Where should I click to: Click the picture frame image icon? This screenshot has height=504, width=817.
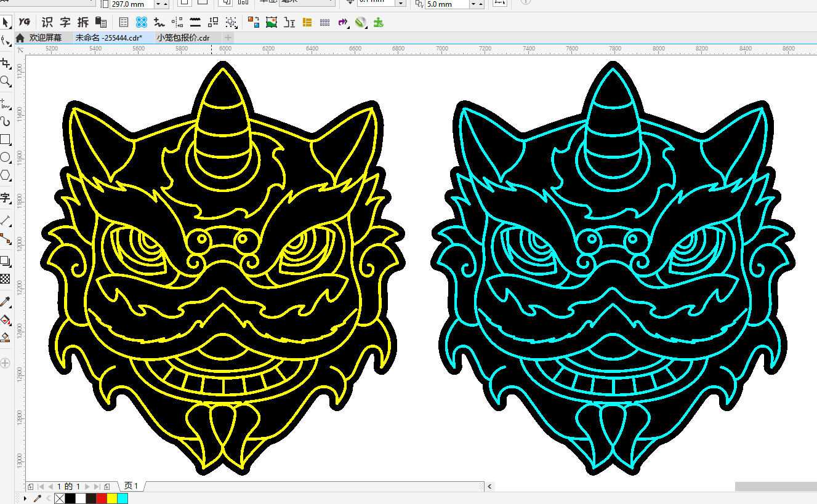click(272, 22)
